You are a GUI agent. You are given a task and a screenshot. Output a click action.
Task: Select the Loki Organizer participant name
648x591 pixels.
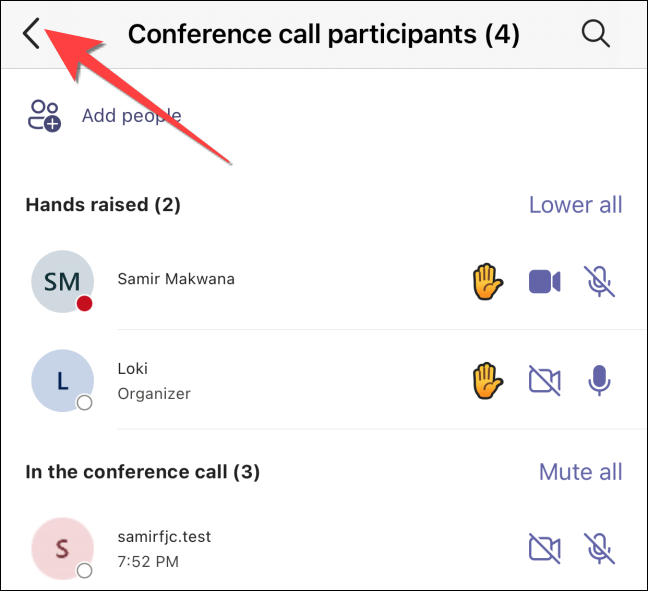click(153, 380)
